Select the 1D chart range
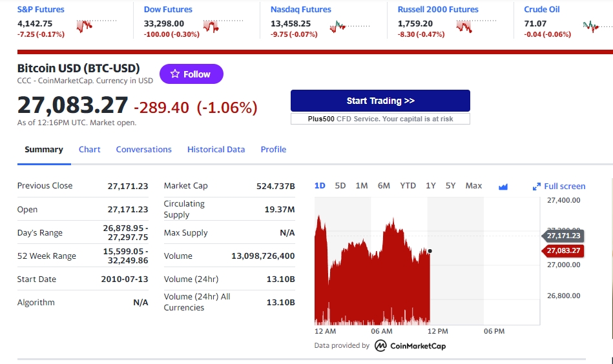The height and width of the screenshot is (364, 613). (x=320, y=186)
